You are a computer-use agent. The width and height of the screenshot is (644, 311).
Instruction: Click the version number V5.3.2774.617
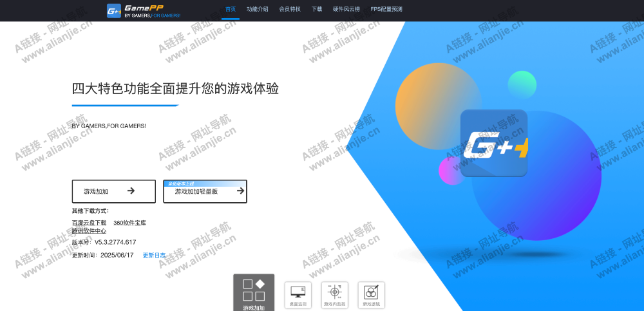(x=115, y=242)
